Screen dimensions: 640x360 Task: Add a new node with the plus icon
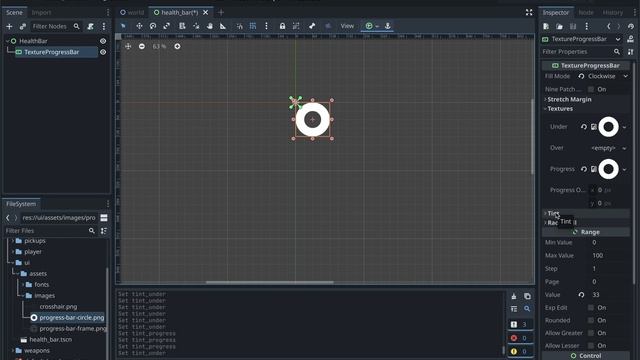9,27
